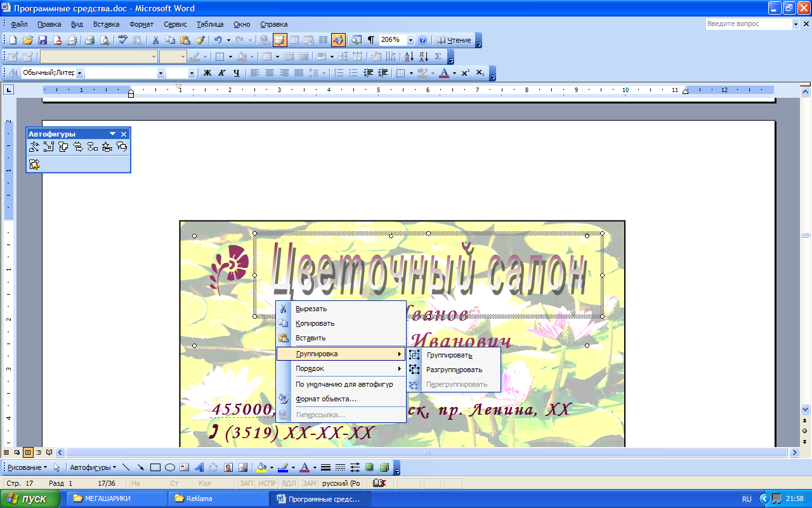The image size is (812, 508).
Task: Insert a text box from Drawing toolbar
Action: tap(184, 467)
